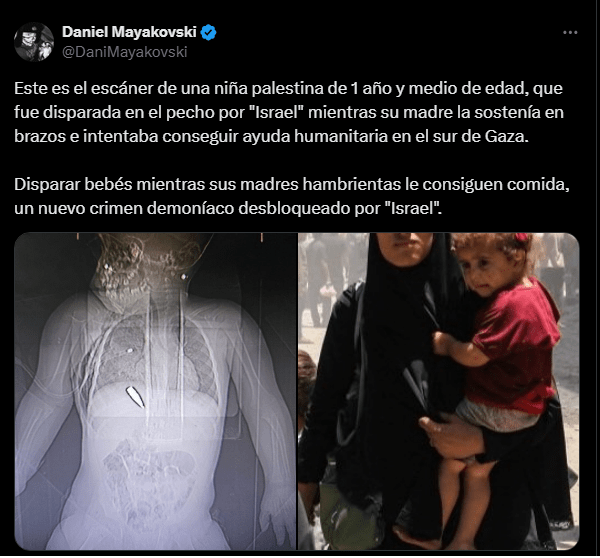600x558 pixels.
Task: Open Daniel Mayakovski's profile avatar
Action: (x=34, y=42)
